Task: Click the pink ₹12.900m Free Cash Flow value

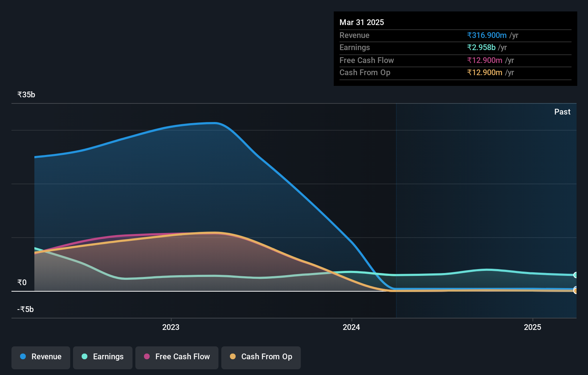Action: pos(485,60)
